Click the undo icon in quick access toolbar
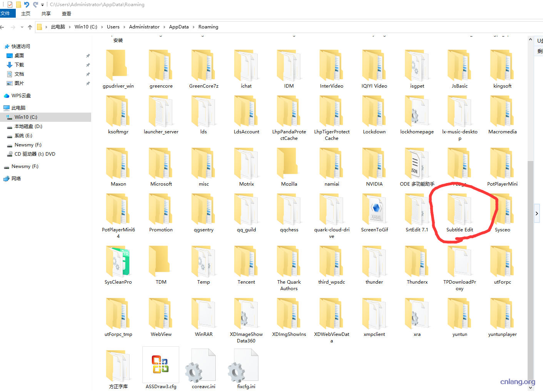The image size is (543, 392). point(27,5)
